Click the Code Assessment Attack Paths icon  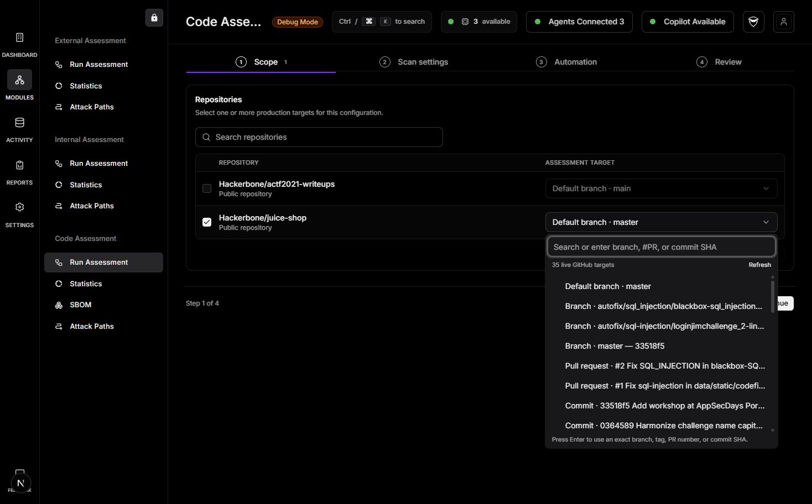[59, 327]
